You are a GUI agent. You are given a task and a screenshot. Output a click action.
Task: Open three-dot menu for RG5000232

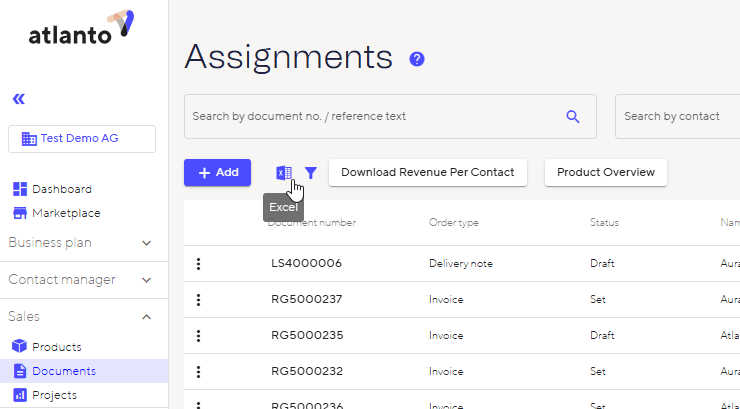199,372
